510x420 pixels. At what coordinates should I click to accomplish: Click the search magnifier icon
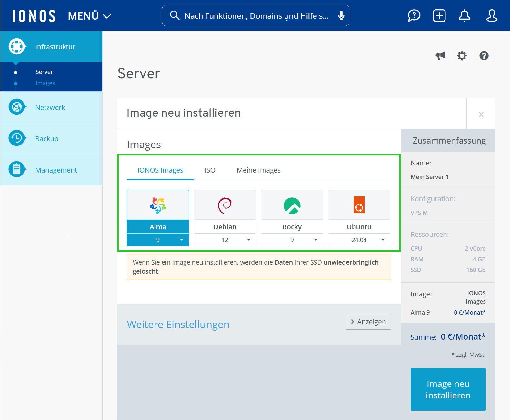(x=175, y=15)
